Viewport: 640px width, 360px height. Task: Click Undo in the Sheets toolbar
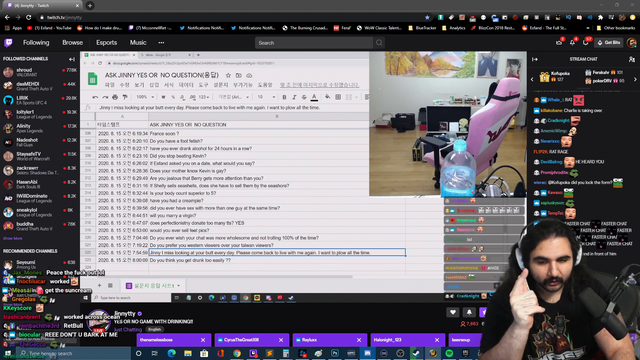point(95,97)
